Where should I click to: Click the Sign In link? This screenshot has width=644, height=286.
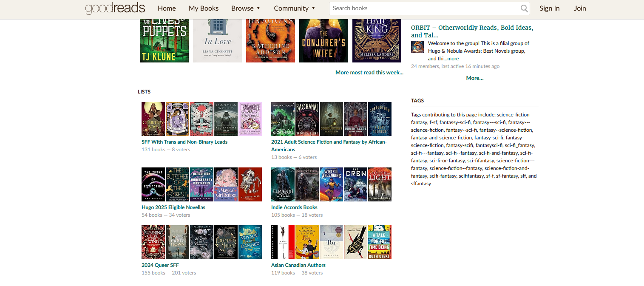(550, 8)
